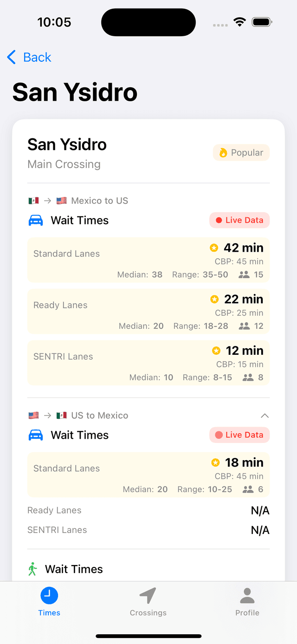Toggle Live Data for Mexico to US

[239, 220]
